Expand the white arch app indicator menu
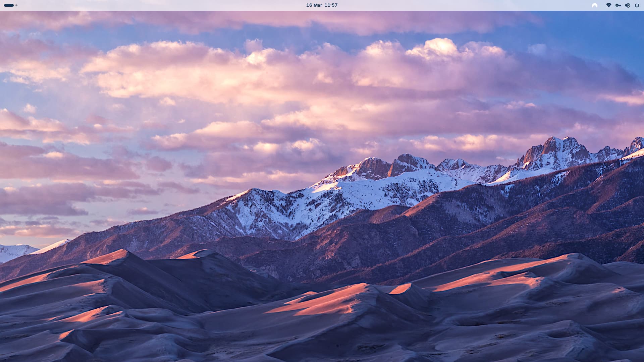Image resolution: width=644 pixels, height=362 pixels. click(594, 5)
